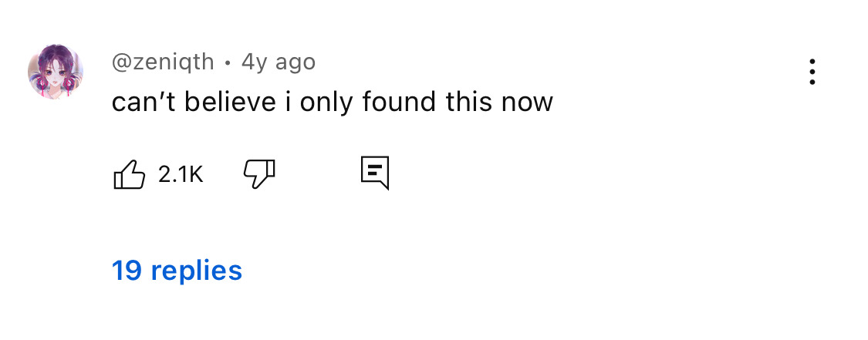Reply to zeniqth's comment
868x340 pixels.
tap(375, 173)
